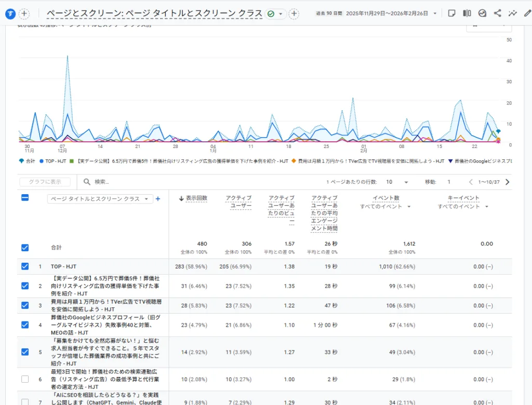532x405 pixels.
Task: Open the report status check dropdown
Action: (275, 14)
